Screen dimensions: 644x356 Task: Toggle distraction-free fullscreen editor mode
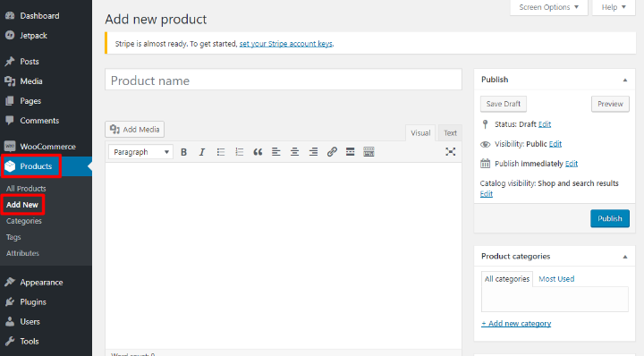point(451,152)
